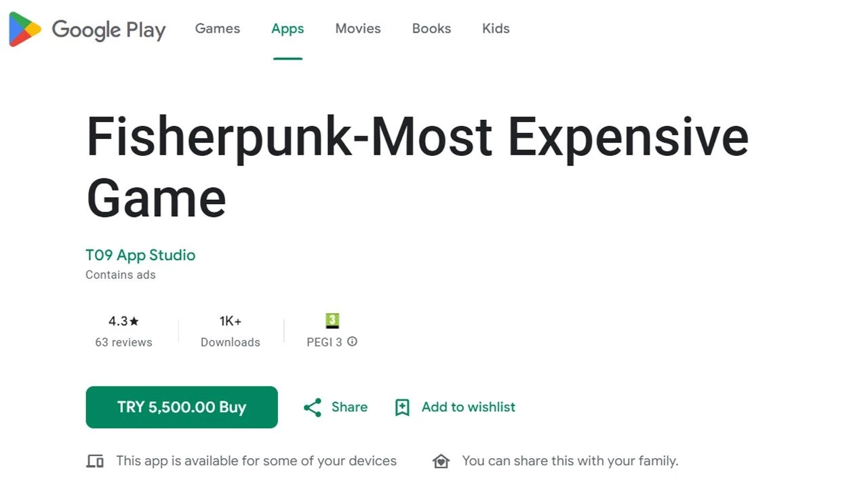
Task: Click the family sharing house icon
Action: [x=441, y=460]
